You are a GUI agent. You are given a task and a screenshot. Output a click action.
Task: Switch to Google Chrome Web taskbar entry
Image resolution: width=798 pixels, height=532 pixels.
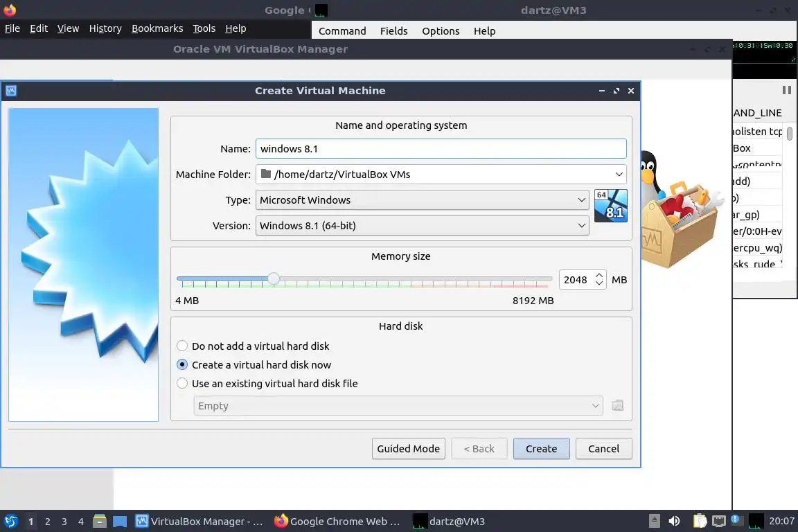(337, 522)
